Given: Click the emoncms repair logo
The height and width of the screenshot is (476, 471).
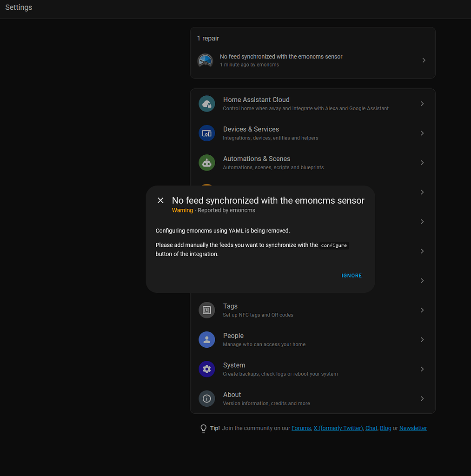Looking at the screenshot, I should (x=205, y=60).
